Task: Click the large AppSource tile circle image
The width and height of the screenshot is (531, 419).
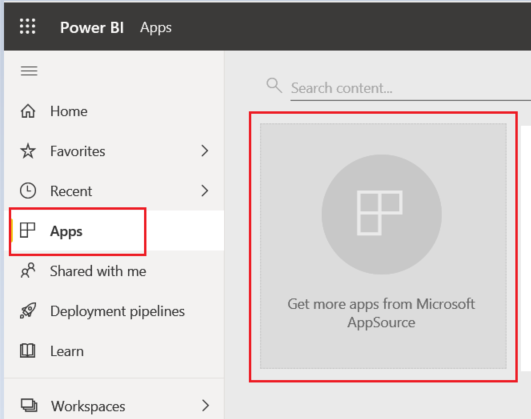Action: (x=382, y=214)
